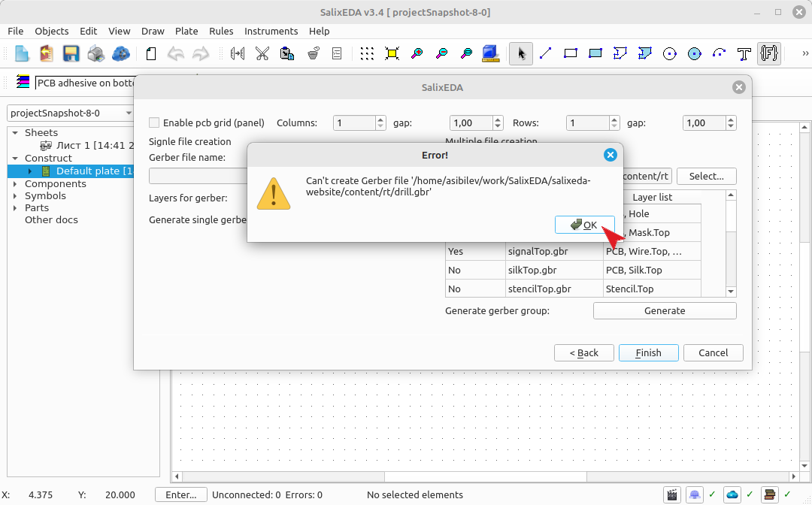
Task: Decrease Rows value with down arrow
Action: (x=614, y=126)
